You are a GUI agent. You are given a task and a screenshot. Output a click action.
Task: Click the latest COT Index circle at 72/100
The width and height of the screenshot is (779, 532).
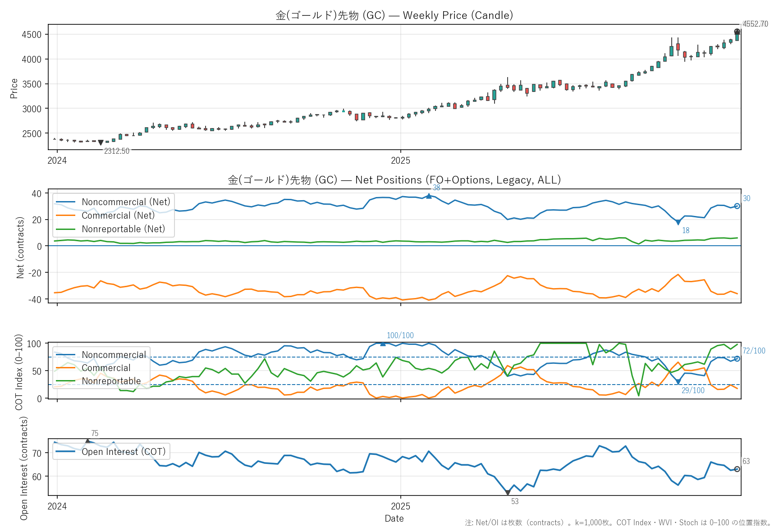(737, 359)
